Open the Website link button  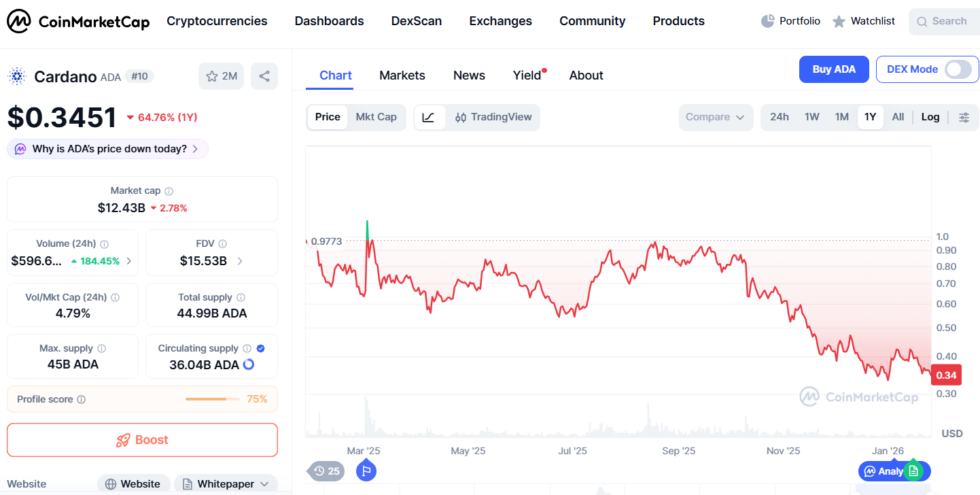coord(133,484)
